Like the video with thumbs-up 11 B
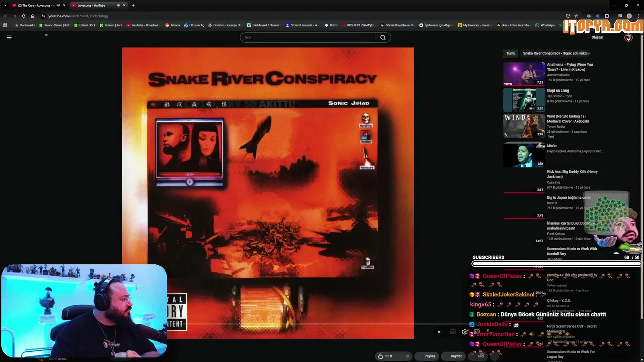644x362 pixels. [x=385, y=356]
